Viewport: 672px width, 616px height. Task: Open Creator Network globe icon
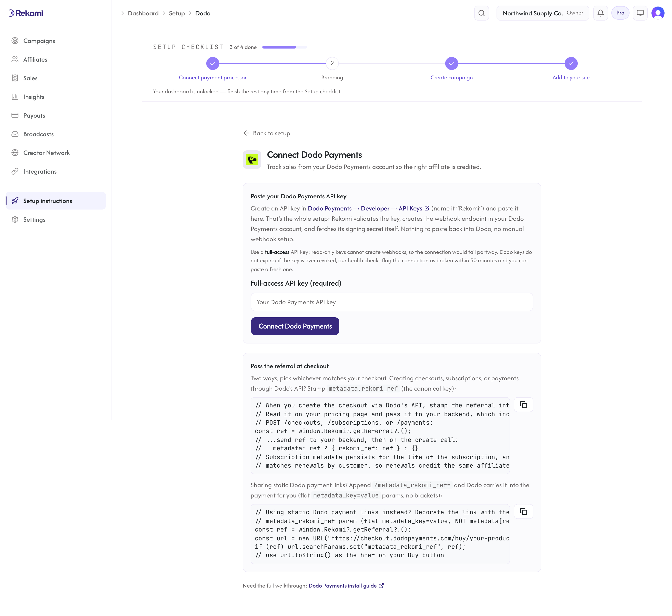(15, 153)
